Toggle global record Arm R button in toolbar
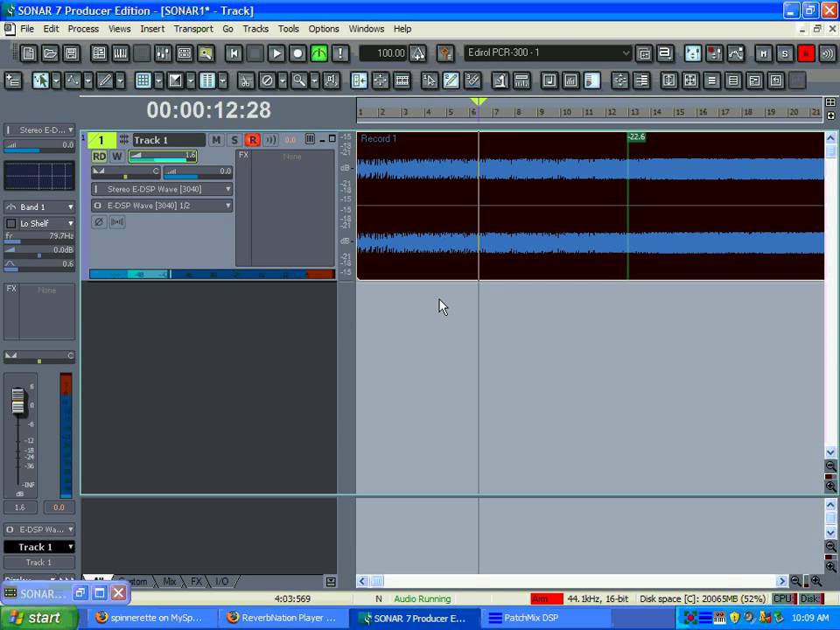The image size is (840, 630). tap(806, 53)
